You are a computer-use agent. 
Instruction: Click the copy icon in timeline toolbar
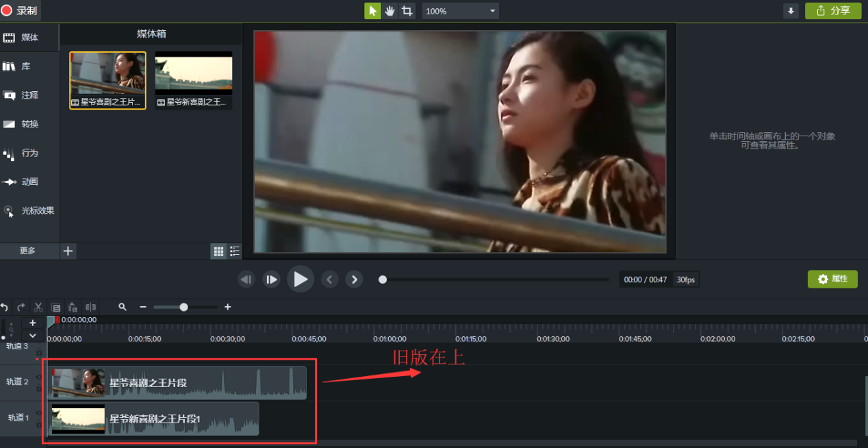56,308
